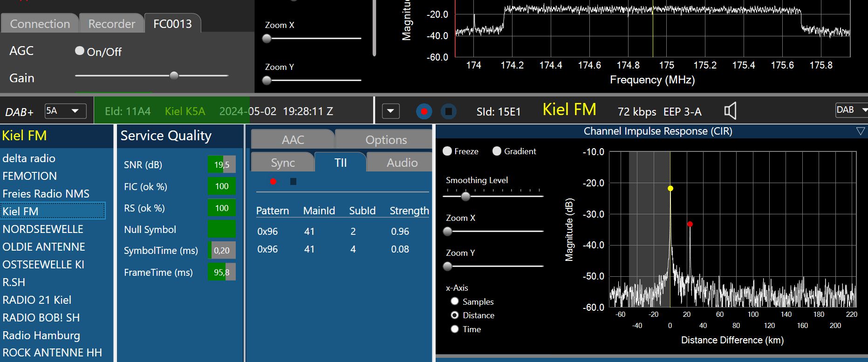Click the Smoothing Level slider
Viewport: 868px width, 362px height.
[x=465, y=197]
